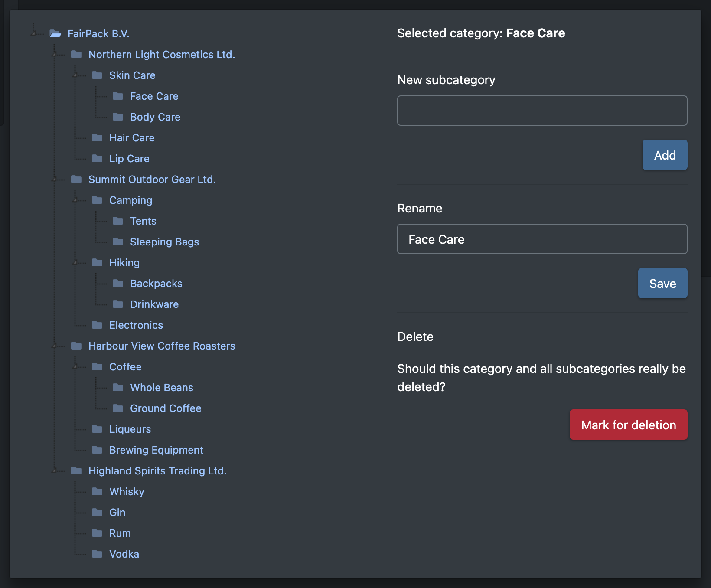This screenshot has width=711, height=588.
Task: Collapse the Highland Spirits Trading Ltd. node
Action: click(54, 470)
